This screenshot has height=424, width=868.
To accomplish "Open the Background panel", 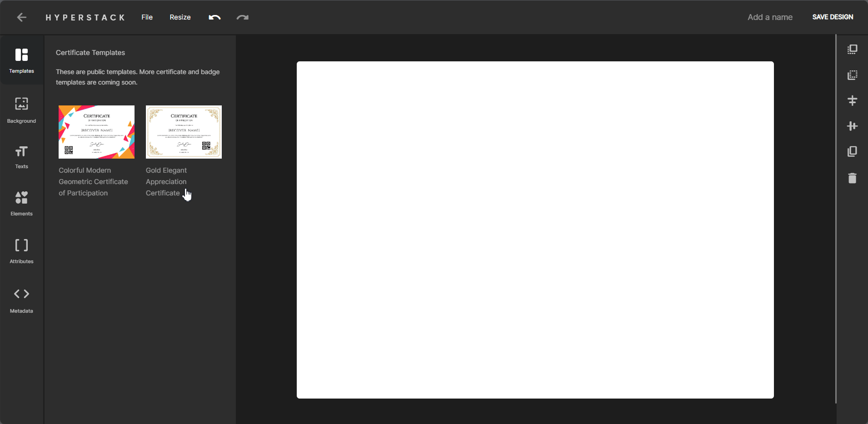I will 21,110.
